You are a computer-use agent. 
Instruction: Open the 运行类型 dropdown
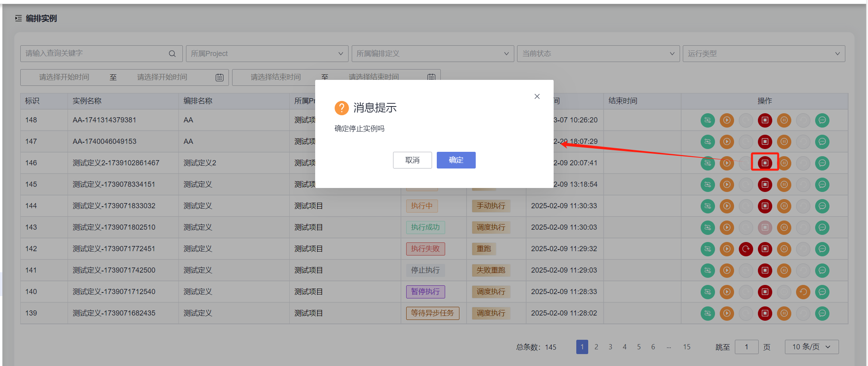(764, 54)
